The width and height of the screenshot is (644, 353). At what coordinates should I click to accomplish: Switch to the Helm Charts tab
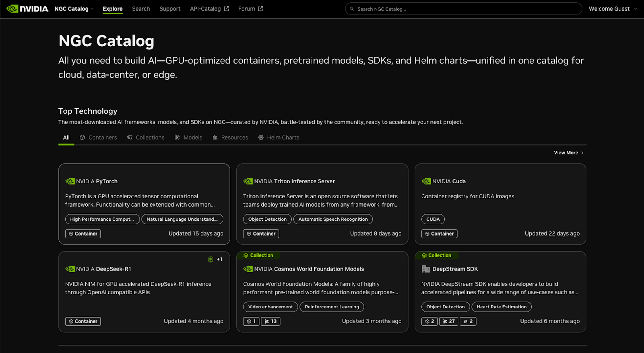pos(279,138)
